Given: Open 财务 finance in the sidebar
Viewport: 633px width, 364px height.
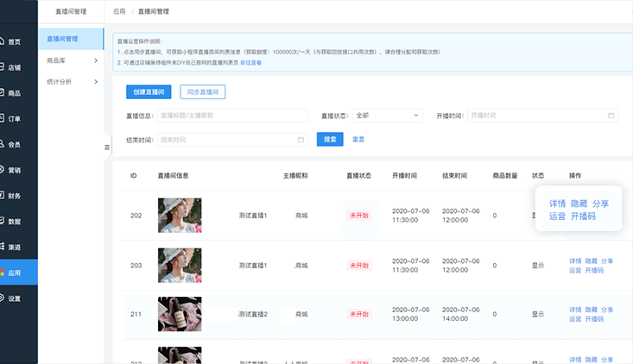Looking at the screenshot, I should click(x=13, y=196).
